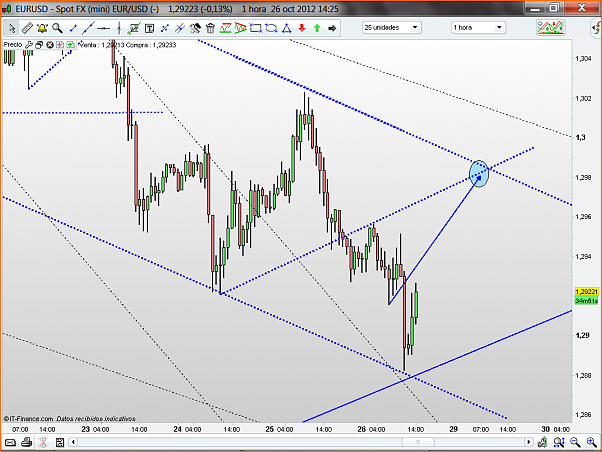
Task: Click the scrollbar left arrow
Action: 73,442
